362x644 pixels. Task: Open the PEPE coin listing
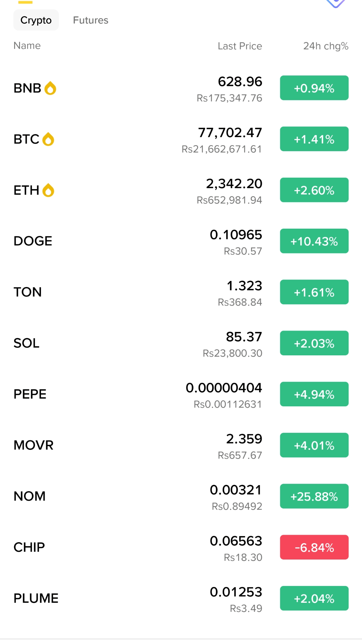click(181, 394)
